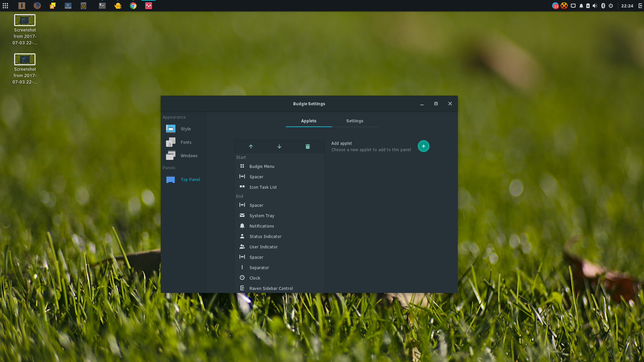Open volume control speaker icon
Image resolution: width=644 pixels, height=362 pixels.
coord(595,6)
